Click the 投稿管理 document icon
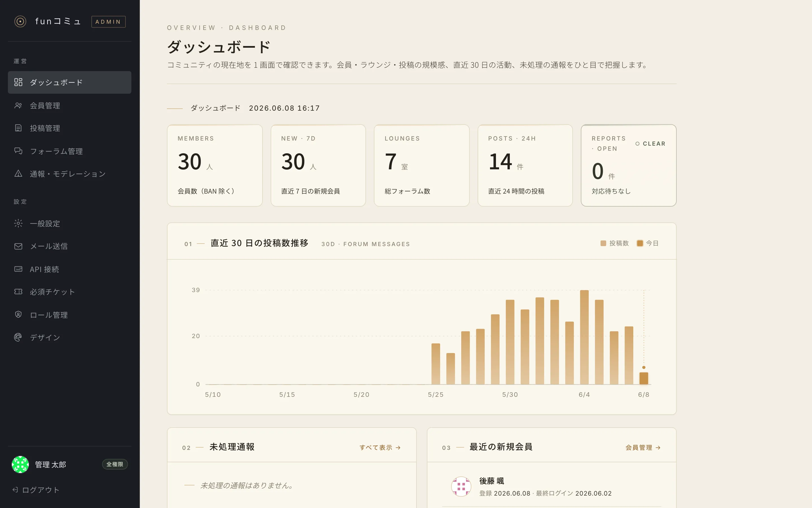The width and height of the screenshot is (812, 508). pyautogui.click(x=18, y=128)
